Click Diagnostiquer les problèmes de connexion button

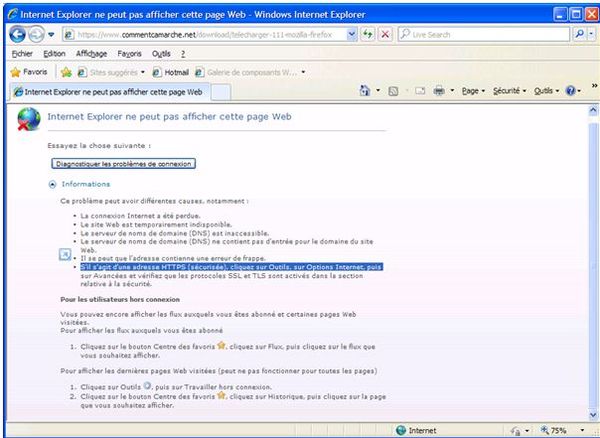click(124, 164)
